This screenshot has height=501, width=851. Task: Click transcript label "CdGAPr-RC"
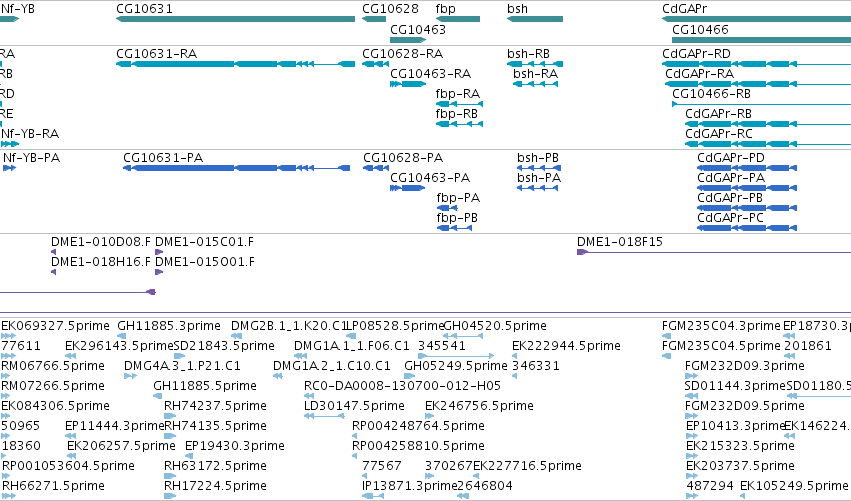719,134
